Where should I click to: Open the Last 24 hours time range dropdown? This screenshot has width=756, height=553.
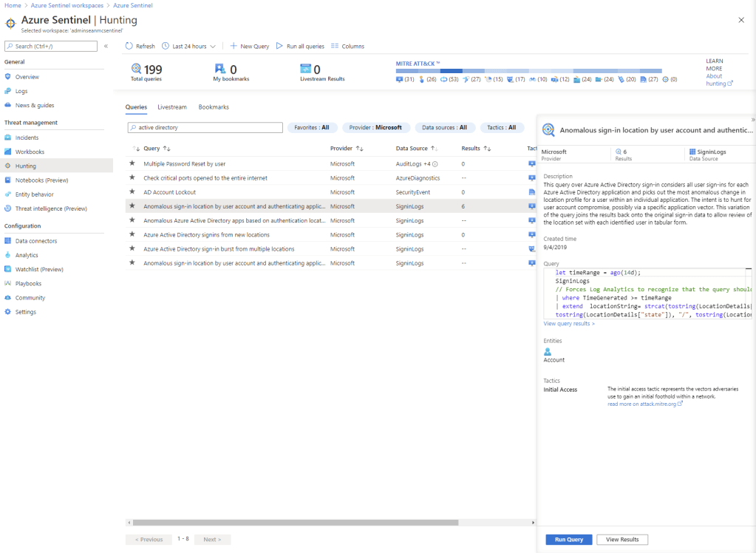tap(188, 46)
